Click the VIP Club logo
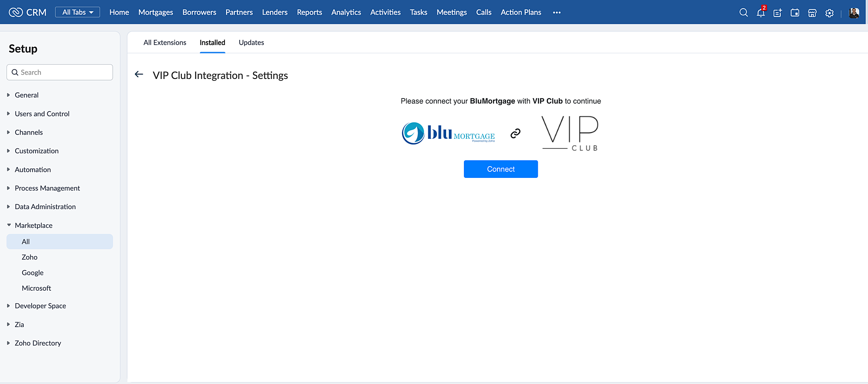The width and height of the screenshot is (868, 384). point(570,133)
